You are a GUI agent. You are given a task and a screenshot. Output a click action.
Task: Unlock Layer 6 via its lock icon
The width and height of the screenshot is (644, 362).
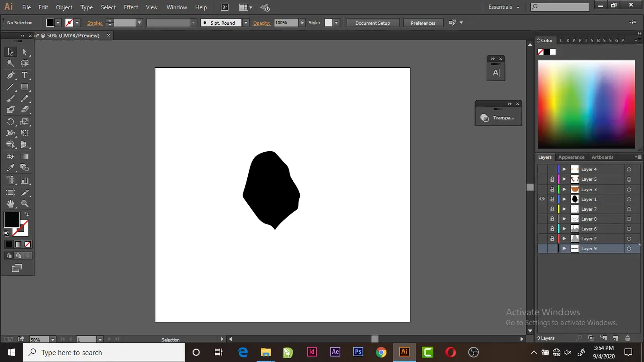(x=552, y=229)
